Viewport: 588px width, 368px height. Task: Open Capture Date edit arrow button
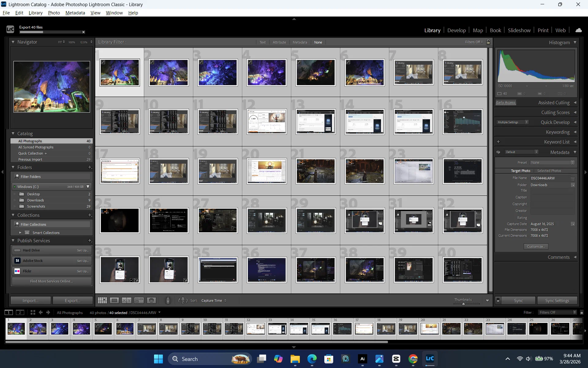coord(573,224)
